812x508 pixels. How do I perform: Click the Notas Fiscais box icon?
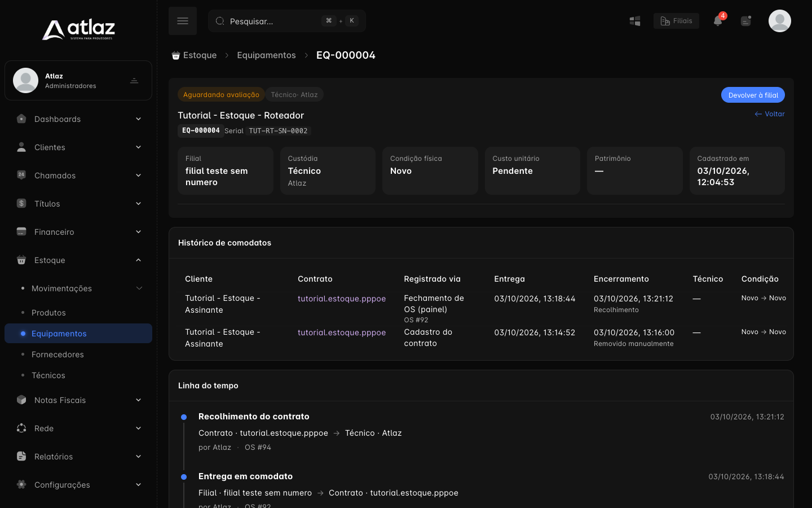click(21, 400)
